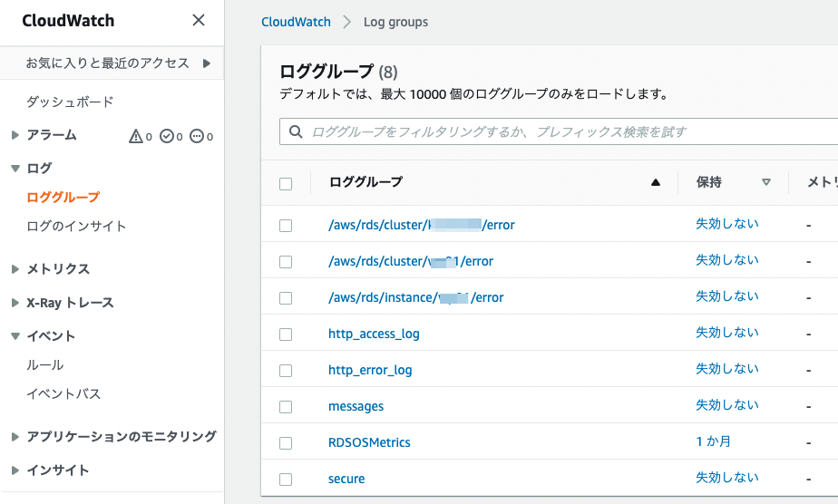838x504 pixels.
Task: Open 1 か月 retention setting for RDSOSMetrics
Action: click(x=713, y=441)
